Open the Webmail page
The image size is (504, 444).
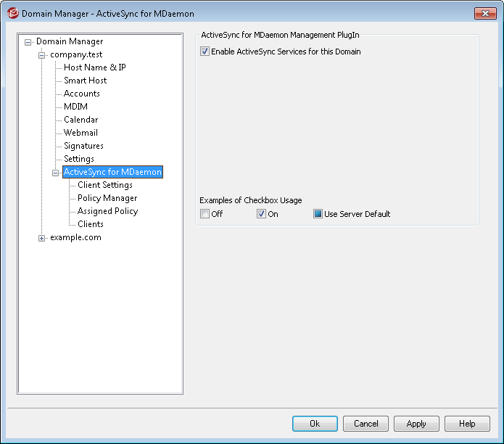coord(80,133)
